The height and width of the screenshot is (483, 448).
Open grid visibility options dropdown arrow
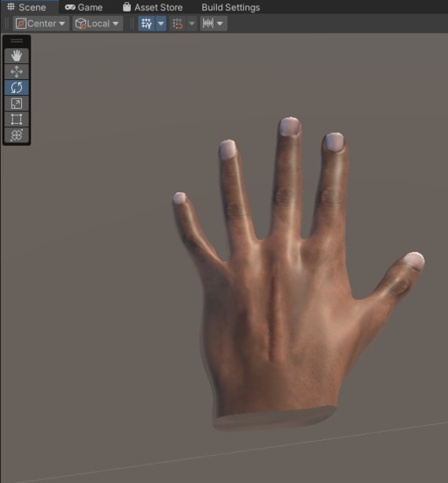pyautogui.click(x=161, y=24)
